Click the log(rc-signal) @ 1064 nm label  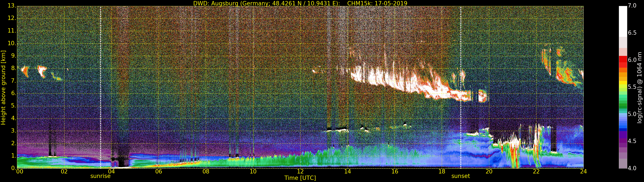click(640, 87)
